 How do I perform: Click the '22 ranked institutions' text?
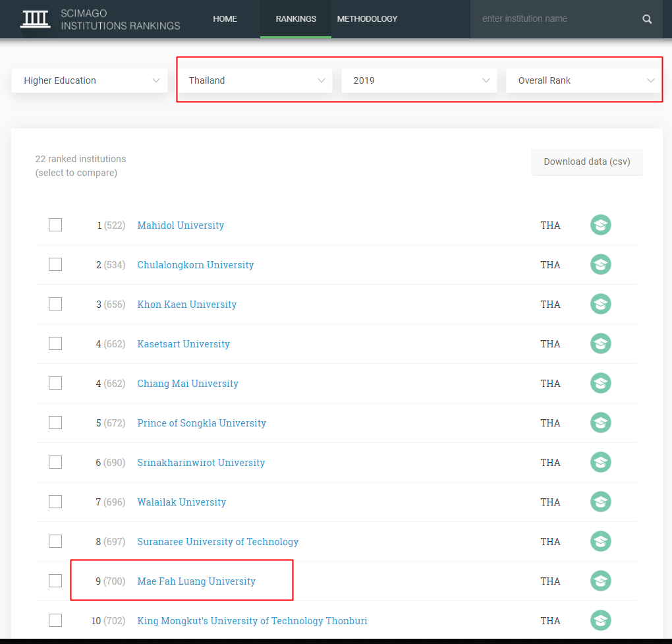click(80, 159)
